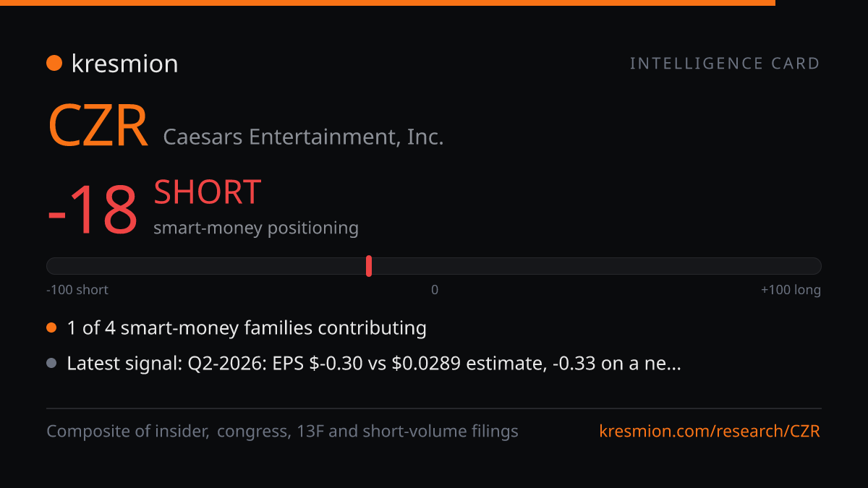Click the right end of the positioning track
The width and height of the screenshot is (868, 488).
814,266
